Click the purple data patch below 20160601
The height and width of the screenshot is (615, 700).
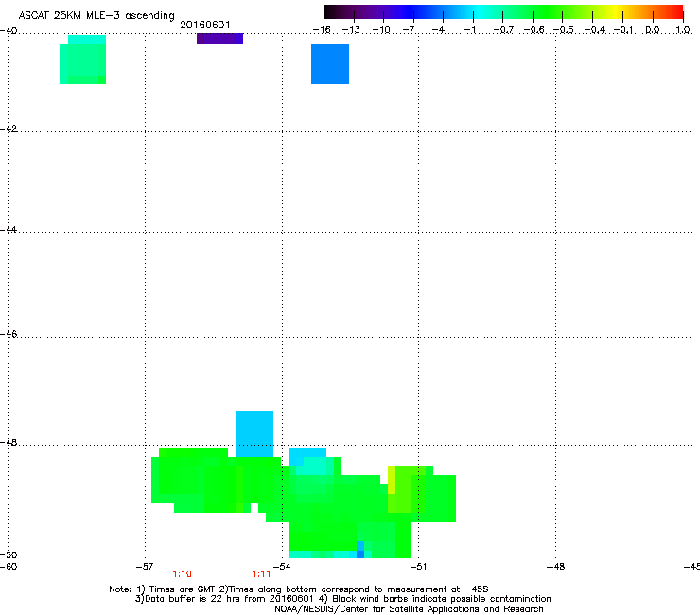pos(219,39)
